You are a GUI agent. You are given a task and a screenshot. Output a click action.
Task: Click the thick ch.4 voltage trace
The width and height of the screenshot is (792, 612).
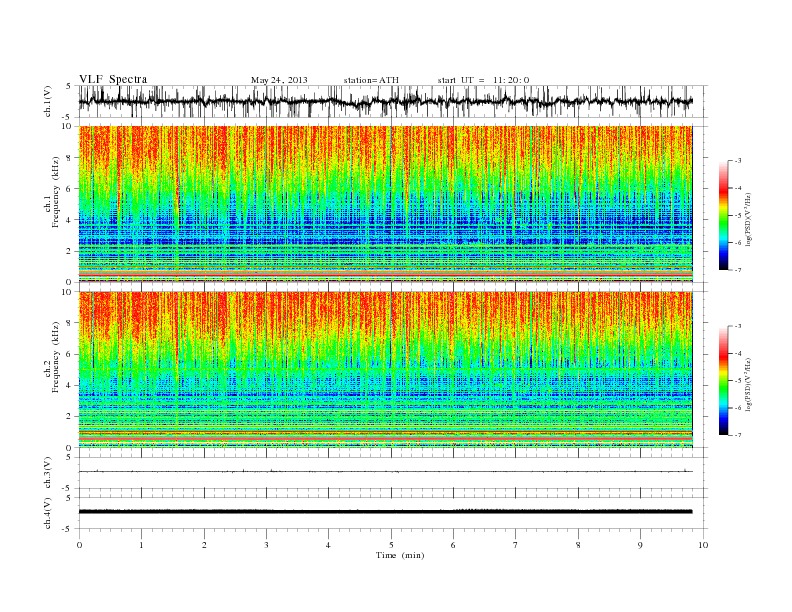click(385, 512)
